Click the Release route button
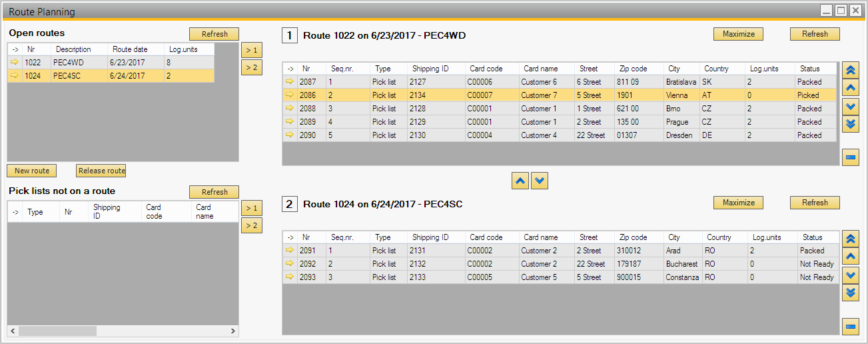Image resolution: width=868 pixels, height=344 pixels. (101, 171)
